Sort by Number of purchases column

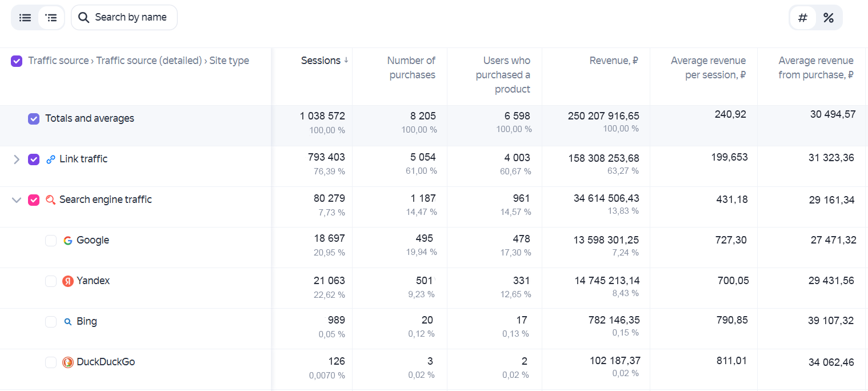click(x=411, y=67)
